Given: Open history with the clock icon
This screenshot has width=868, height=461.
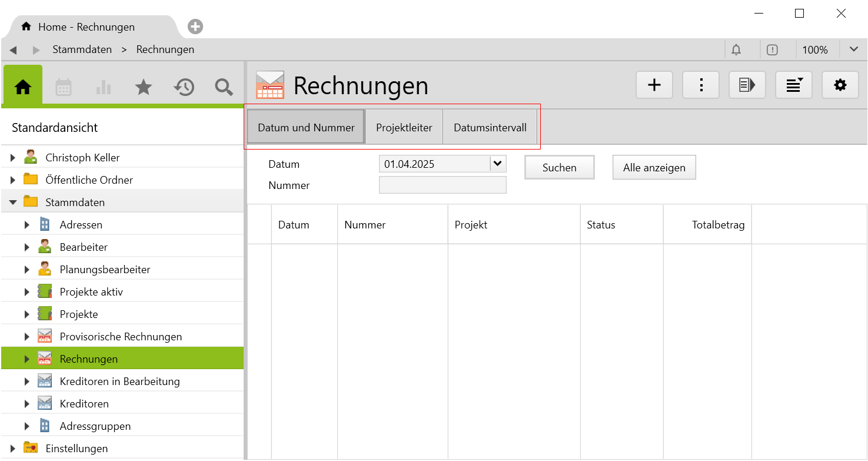Looking at the screenshot, I should point(184,87).
